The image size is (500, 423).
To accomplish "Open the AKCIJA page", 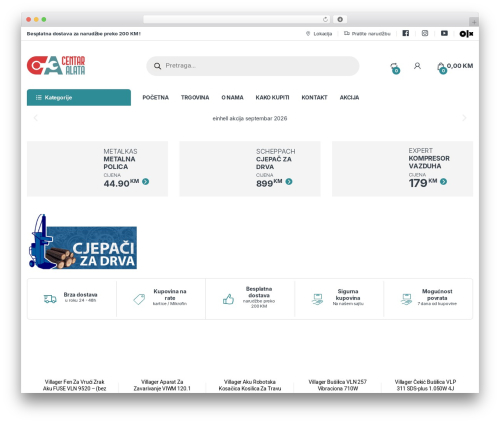I will (349, 97).
